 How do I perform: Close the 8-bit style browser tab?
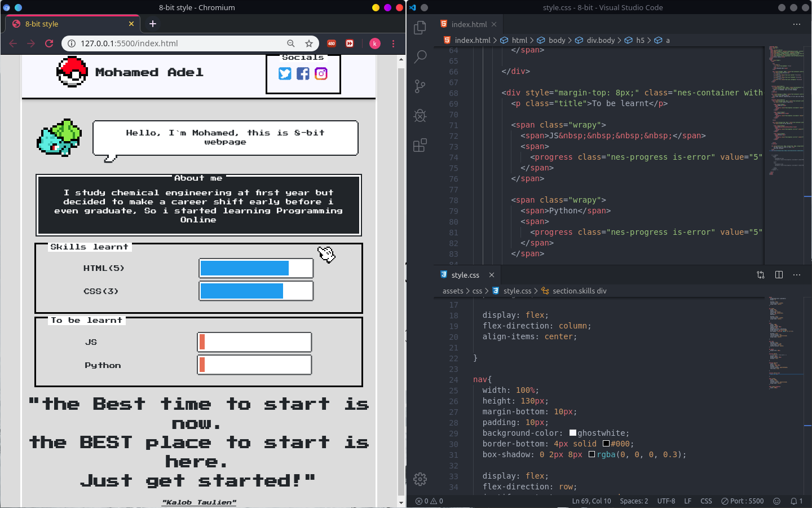point(131,24)
